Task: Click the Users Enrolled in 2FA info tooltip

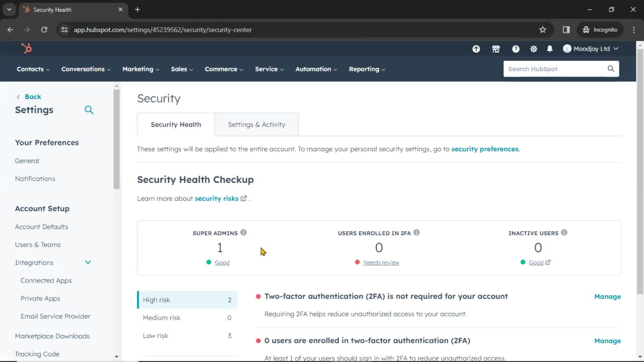Action: 417,232
